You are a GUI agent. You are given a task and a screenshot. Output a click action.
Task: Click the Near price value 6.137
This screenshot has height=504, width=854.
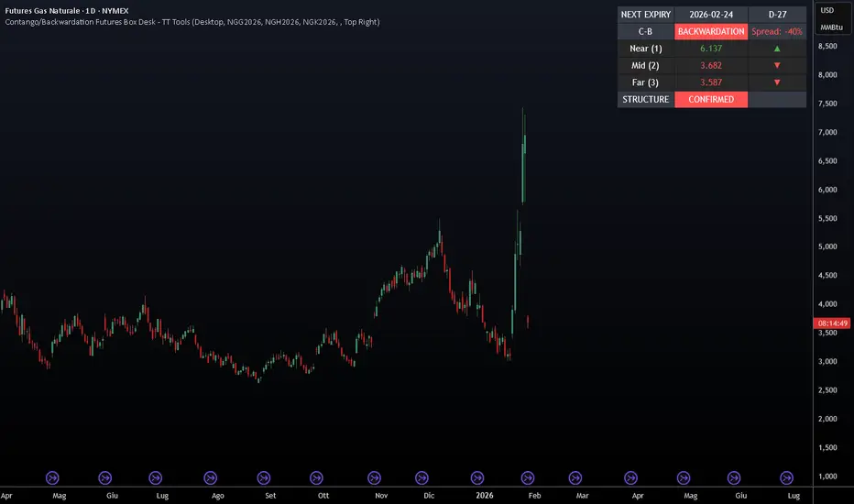coord(711,49)
